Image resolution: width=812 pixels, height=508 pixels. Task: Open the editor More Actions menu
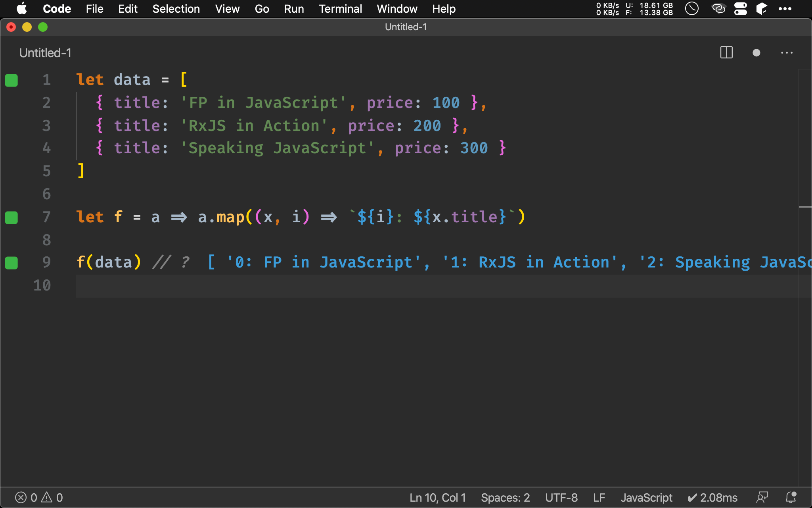click(x=787, y=53)
